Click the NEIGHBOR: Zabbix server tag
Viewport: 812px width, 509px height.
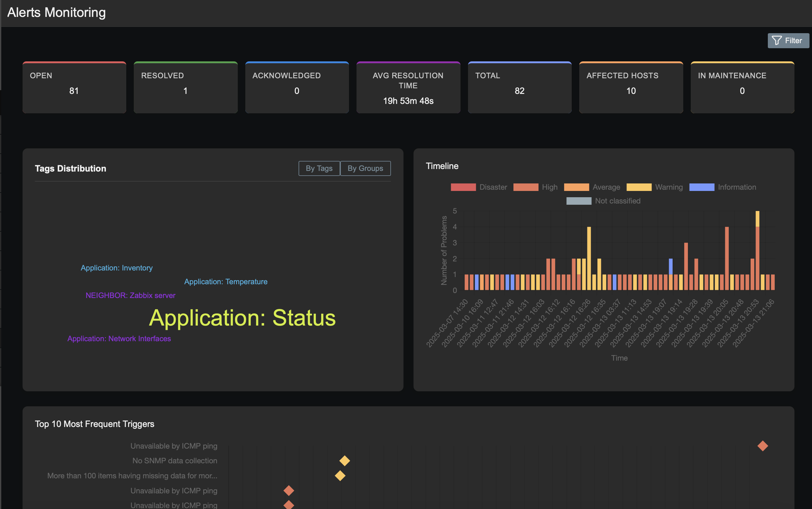click(130, 295)
